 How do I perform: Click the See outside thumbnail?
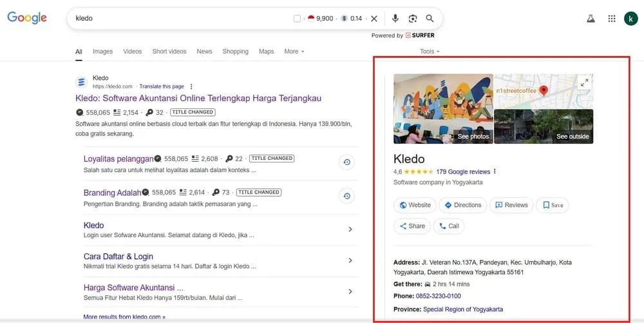pyautogui.click(x=544, y=126)
